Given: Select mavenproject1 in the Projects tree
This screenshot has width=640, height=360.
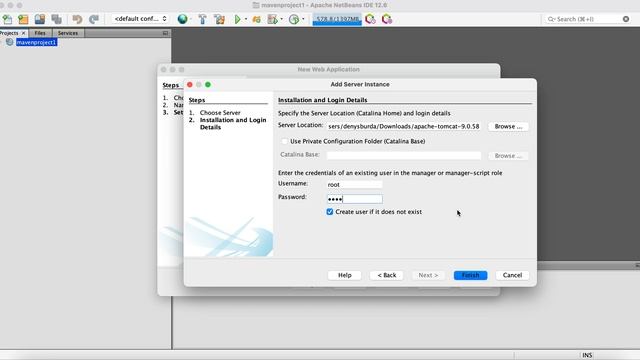Looking at the screenshot, I should tap(36, 42).
